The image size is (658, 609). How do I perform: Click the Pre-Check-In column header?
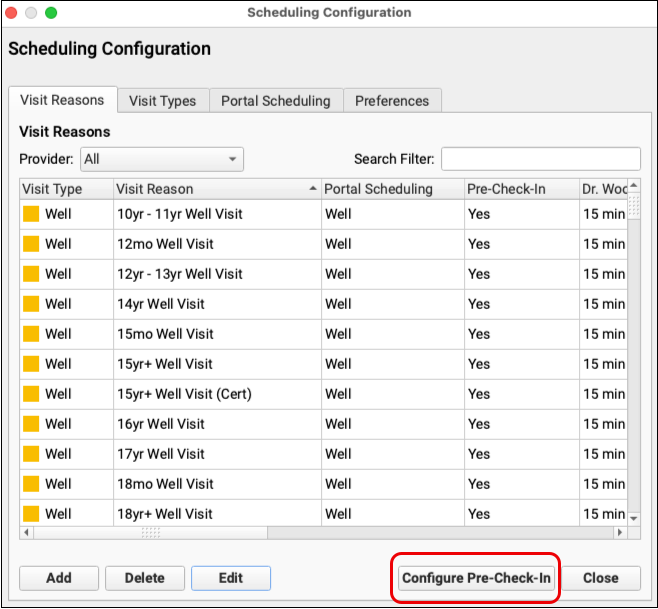518,189
